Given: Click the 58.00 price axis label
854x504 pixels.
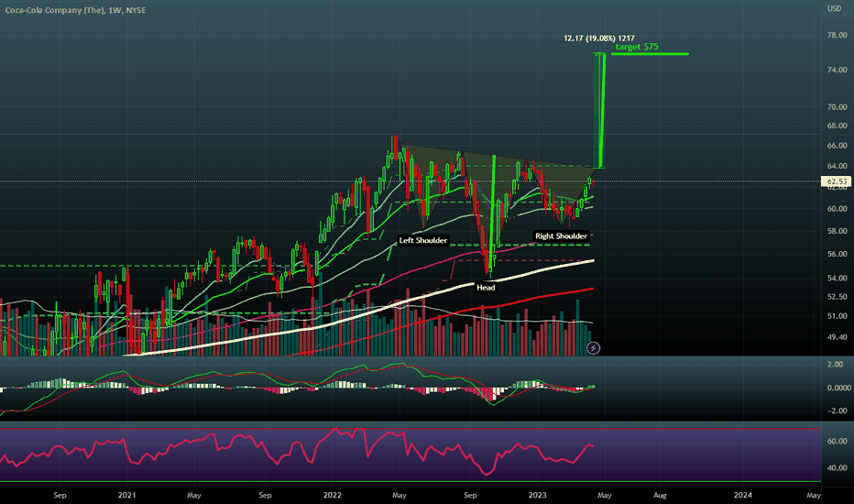Looking at the screenshot, I should (x=838, y=231).
